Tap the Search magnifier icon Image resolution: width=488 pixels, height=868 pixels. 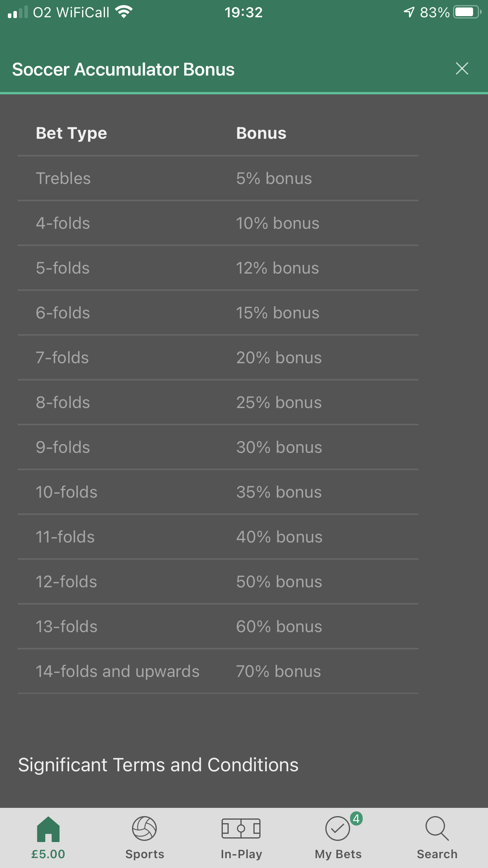tap(437, 829)
